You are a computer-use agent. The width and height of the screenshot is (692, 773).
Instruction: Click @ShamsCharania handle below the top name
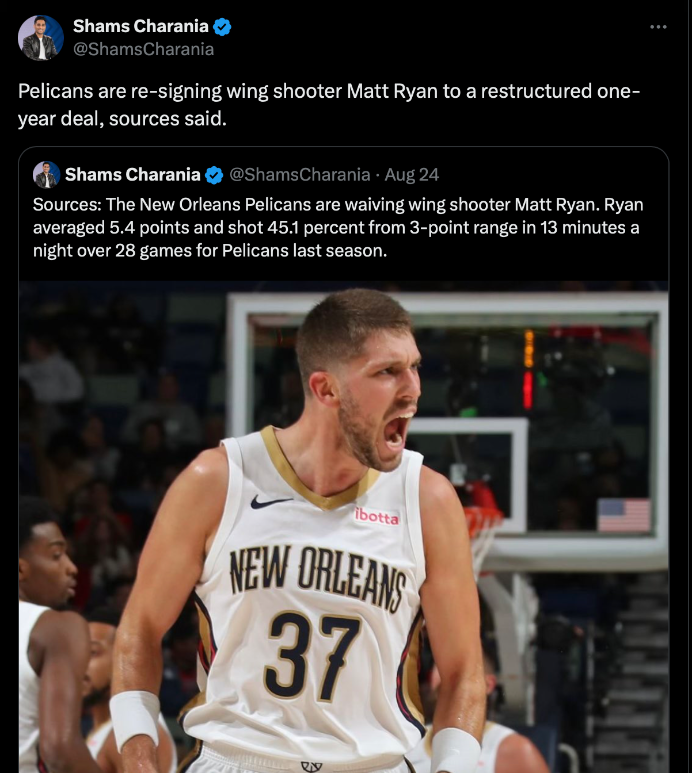coord(143,49)
